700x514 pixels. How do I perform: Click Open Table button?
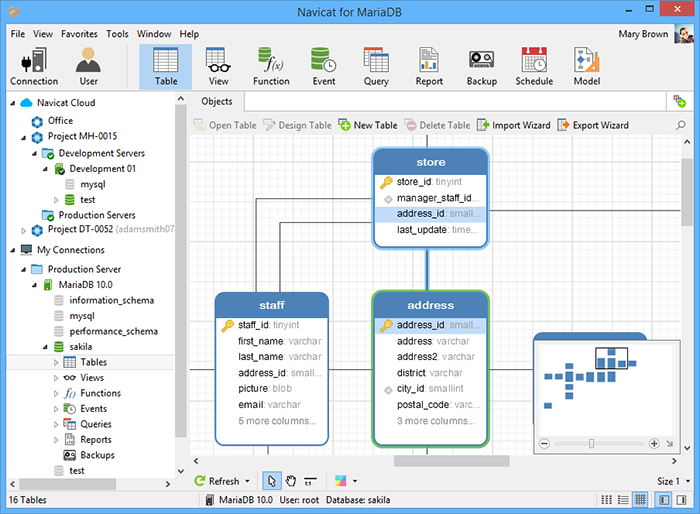click(225, 125)
